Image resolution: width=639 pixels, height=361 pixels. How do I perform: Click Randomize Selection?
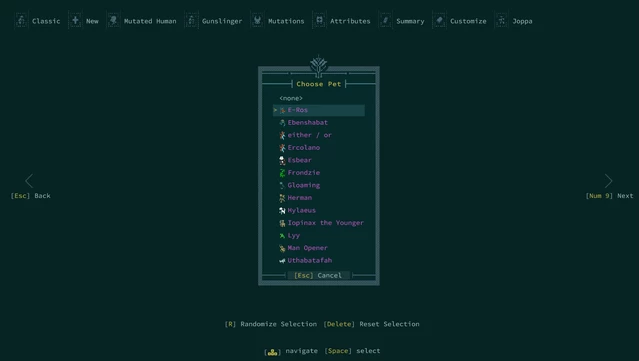[271, 324]
